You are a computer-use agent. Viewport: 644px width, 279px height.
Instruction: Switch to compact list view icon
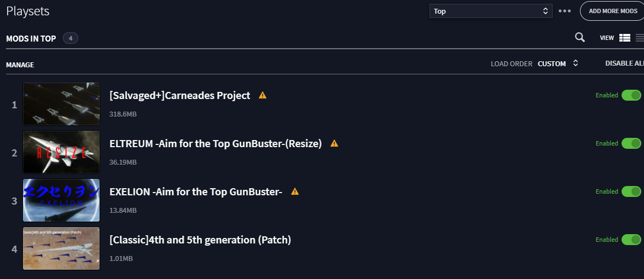(x=640, y=38)
